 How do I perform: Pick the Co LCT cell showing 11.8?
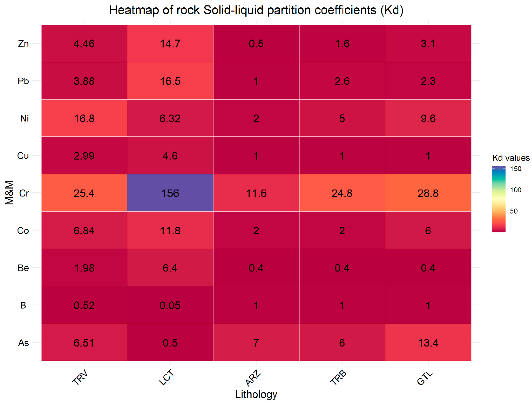coord(170,230)
